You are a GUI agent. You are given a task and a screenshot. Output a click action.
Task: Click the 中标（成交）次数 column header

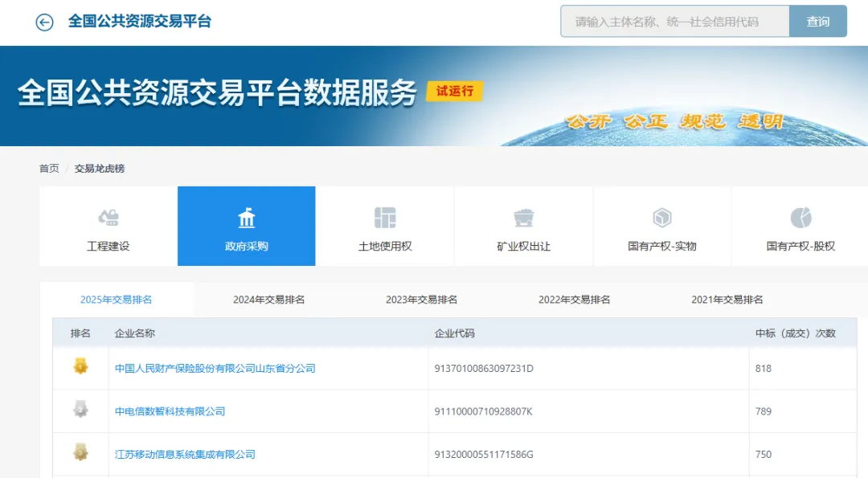[796, 333]
